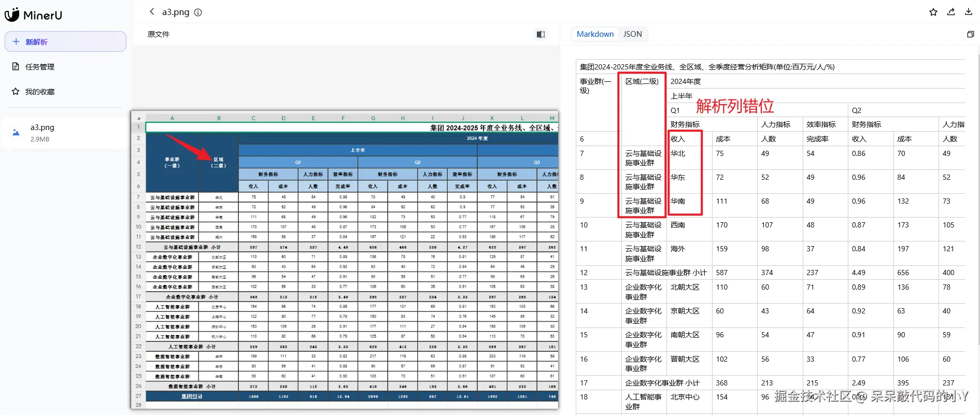
Task: Copy the parsed result content
Action: tap(971, 34)
